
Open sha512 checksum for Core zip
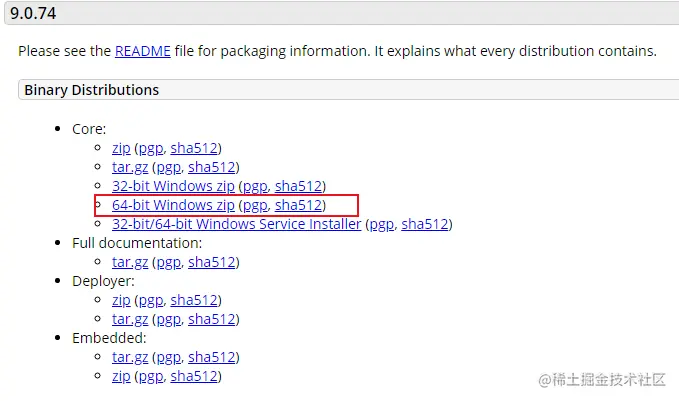[194, 148]
